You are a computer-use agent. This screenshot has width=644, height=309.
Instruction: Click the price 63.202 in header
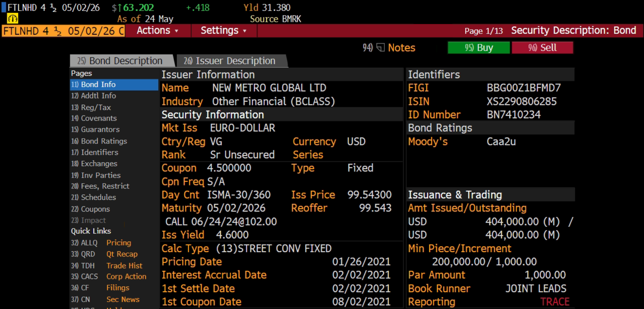coord(138,8)
